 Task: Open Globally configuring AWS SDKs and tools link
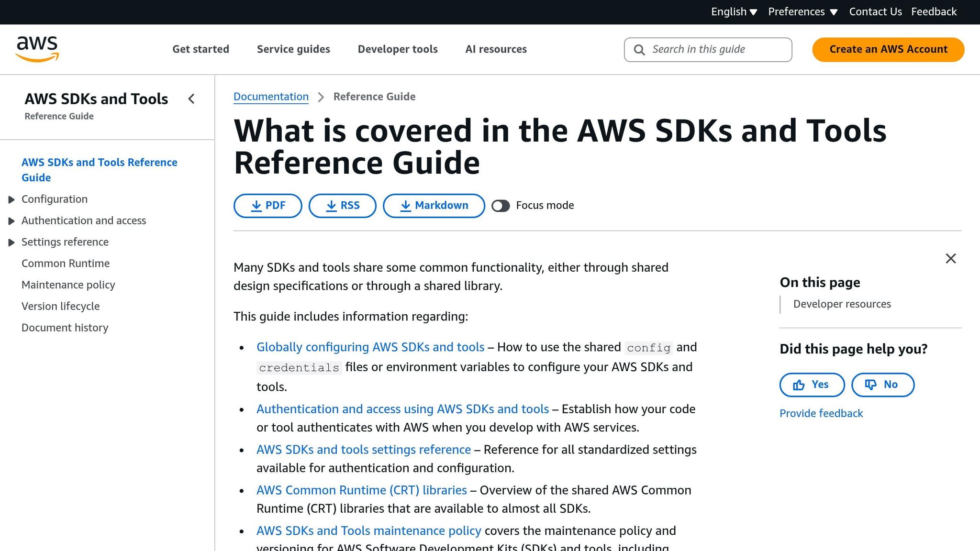(x=370, y=347)
